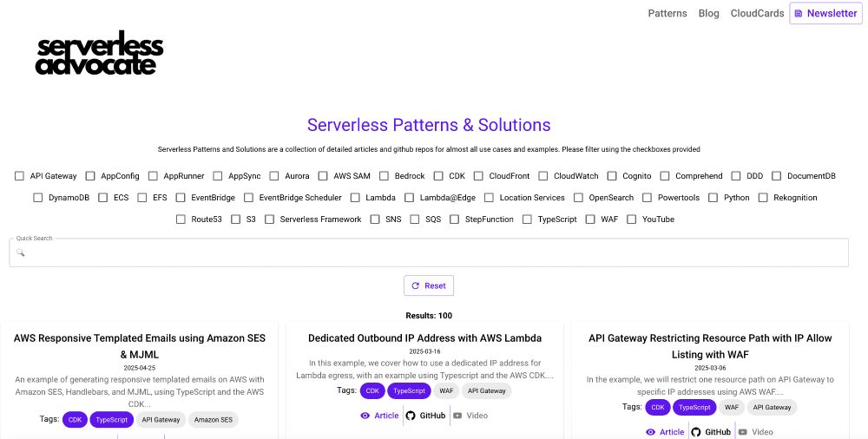Screen dimensions: 868x439
Task: Check the AWS SAM checkbox
Action: tap(323, 175)
